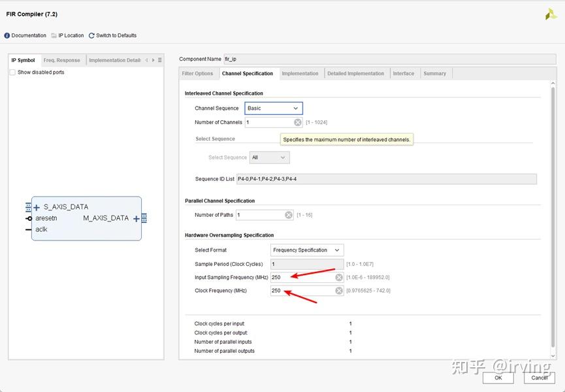Expand the S_AXIS_DATA port plus icon
The image size is (565, 392).
click(x=37, y=208)
